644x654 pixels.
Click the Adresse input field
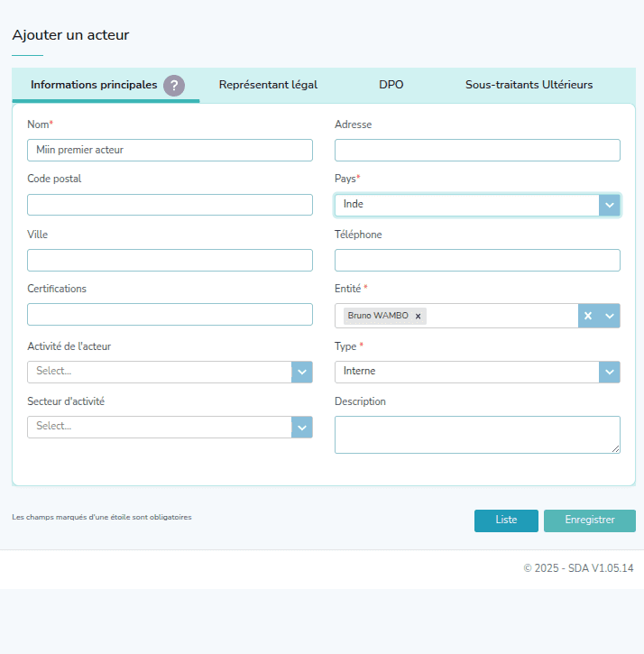click(477, 151)
